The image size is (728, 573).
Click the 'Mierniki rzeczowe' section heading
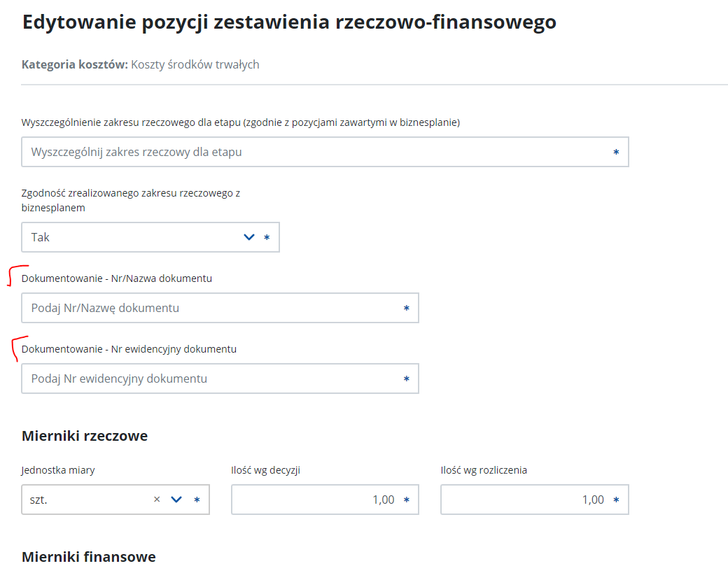coord(85,436)
